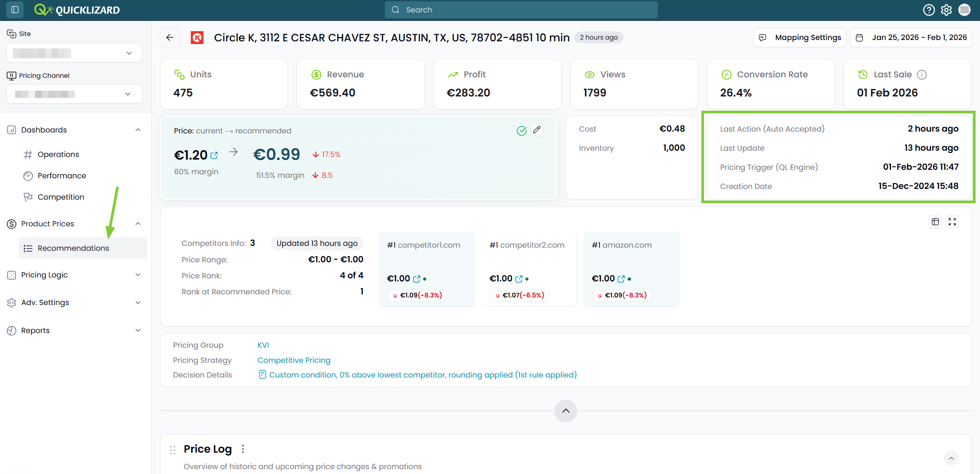Image resolution: width=980 pixels, height=474 pixels.
Task: Toggle the green accept recommendation checkmark
Action: [x=522, y=130]
